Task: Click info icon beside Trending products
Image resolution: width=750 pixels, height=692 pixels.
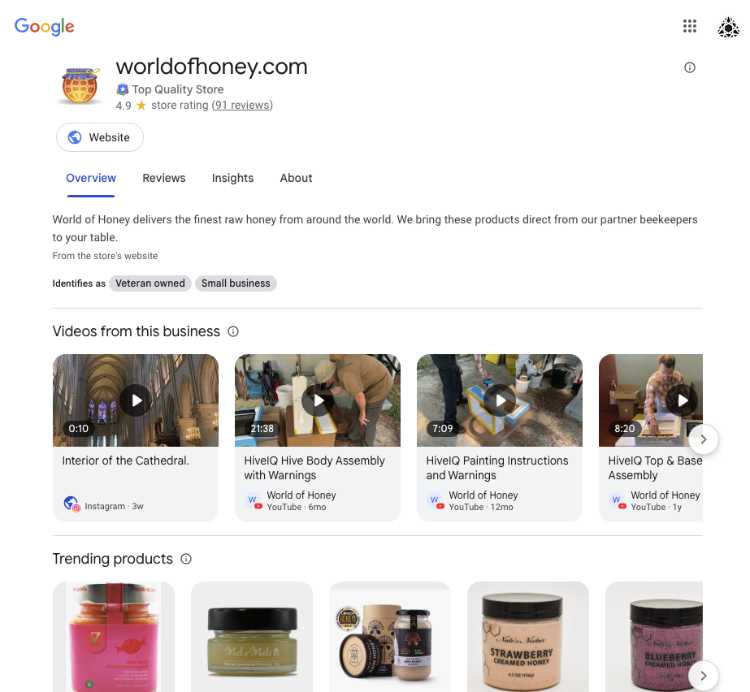Action: pos(186,559)
